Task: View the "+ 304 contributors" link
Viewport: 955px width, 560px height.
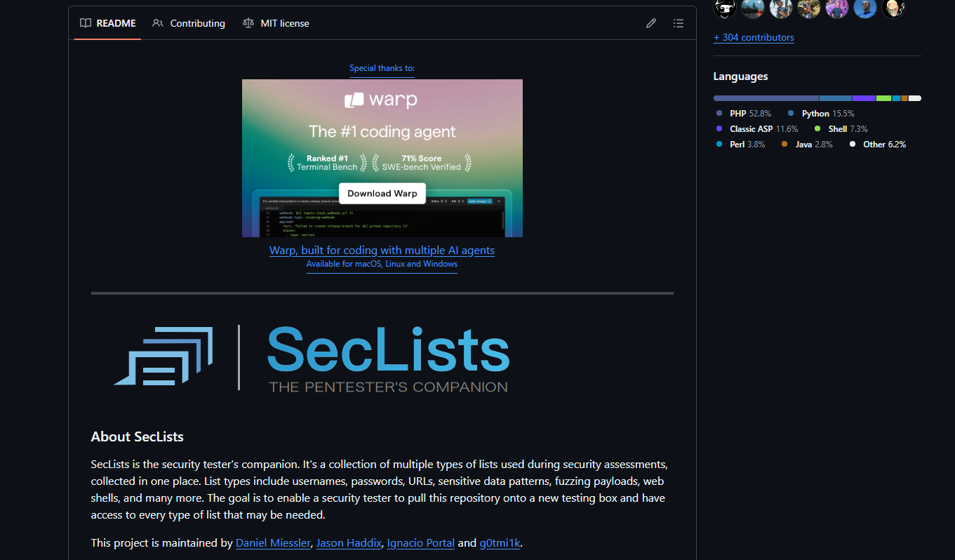Action: [x=754, y=37]
